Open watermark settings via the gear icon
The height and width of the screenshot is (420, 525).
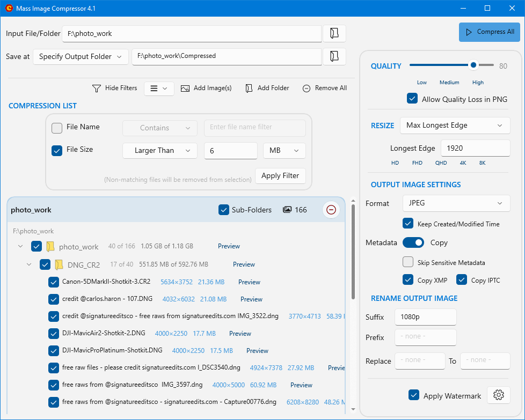coord(498,395)
